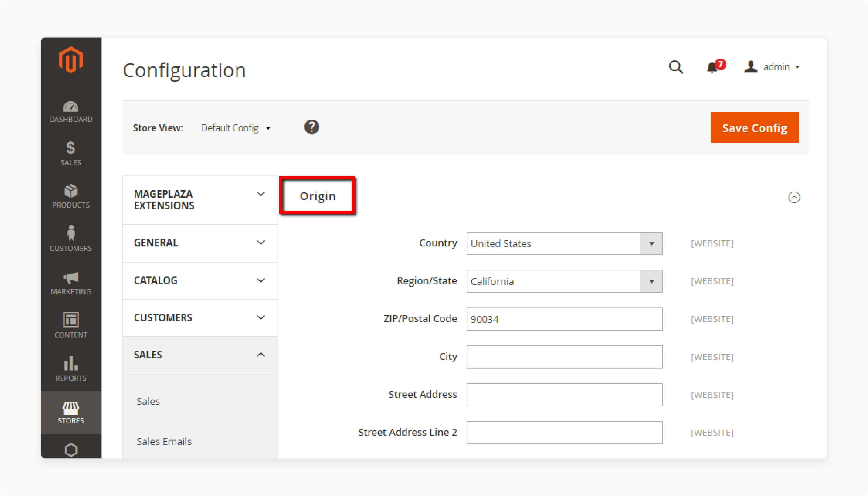The image size is (868, 496).
Task: Open the Customers sidebar menu
Action: 71,239
